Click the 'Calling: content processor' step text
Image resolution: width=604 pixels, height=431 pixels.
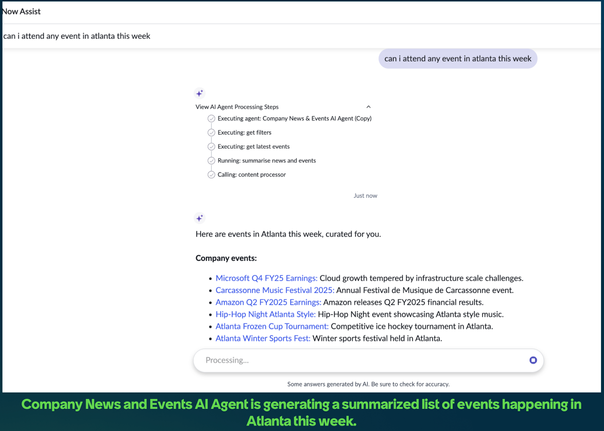coord(252,174)
